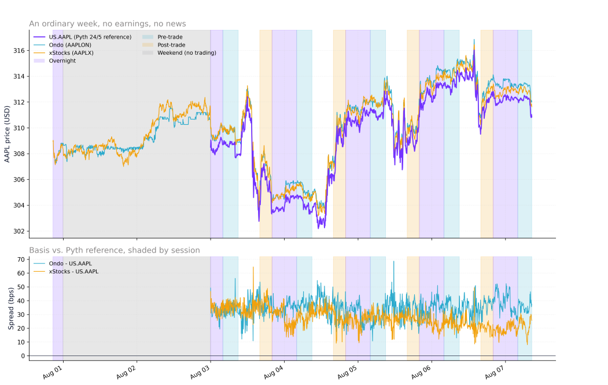608x385 pixels.
Task: Click the "Aug 01" date label
Action: [52, 372]
